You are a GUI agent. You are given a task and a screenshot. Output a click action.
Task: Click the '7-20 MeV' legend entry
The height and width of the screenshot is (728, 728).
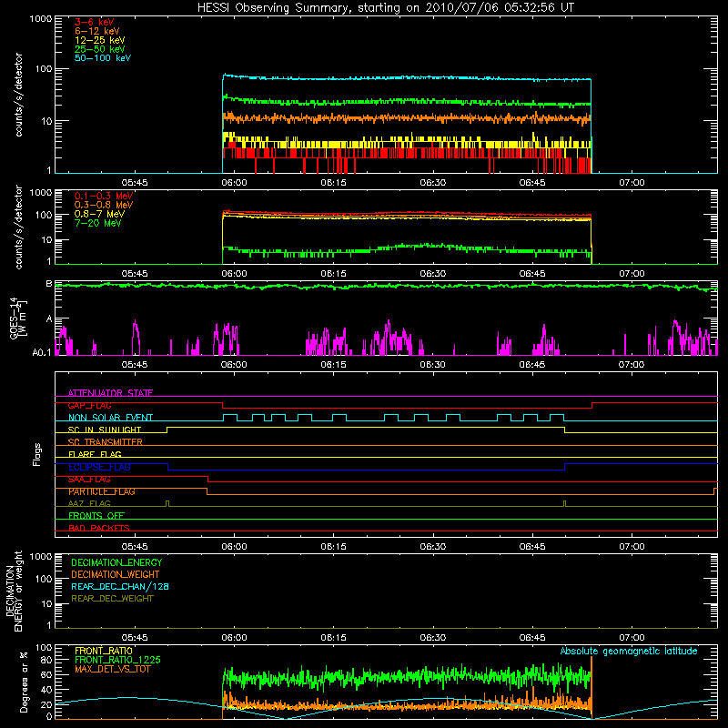[x=97, y=223]
